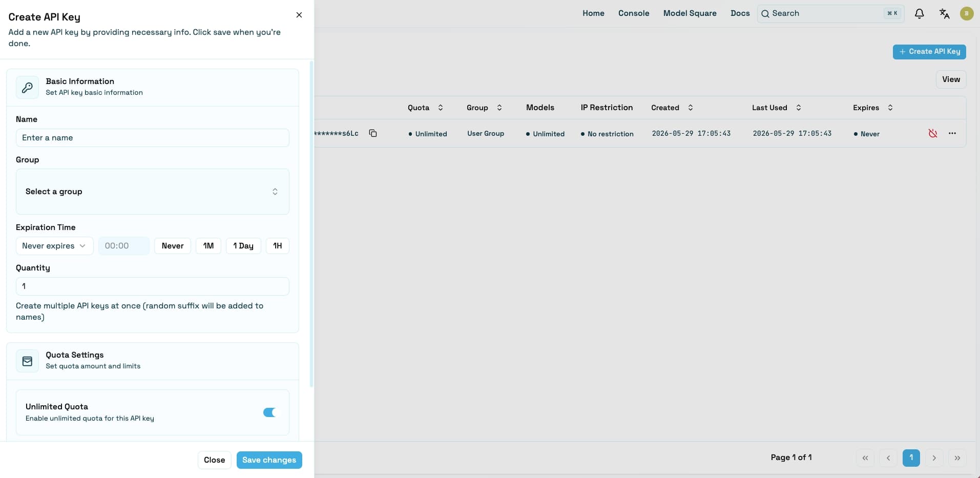Focus the Quantity input field
This screenshot has width=980, height=478.
[x=153, y=286]
